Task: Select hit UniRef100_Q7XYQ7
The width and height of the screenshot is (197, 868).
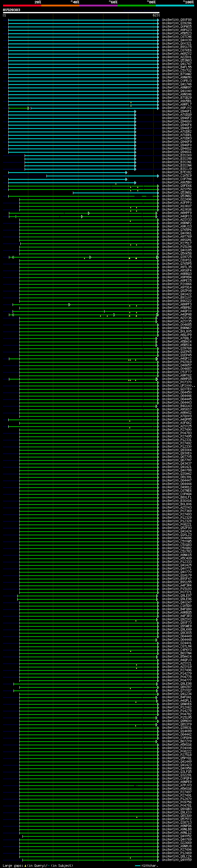Action: [x=177, y=690]
